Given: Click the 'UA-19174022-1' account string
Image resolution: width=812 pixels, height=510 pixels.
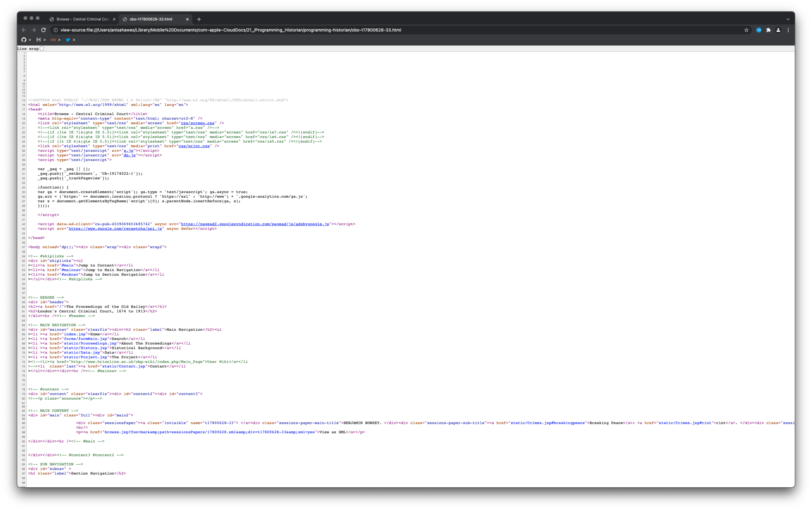Looking at the screenshot, I should (118, 173).
